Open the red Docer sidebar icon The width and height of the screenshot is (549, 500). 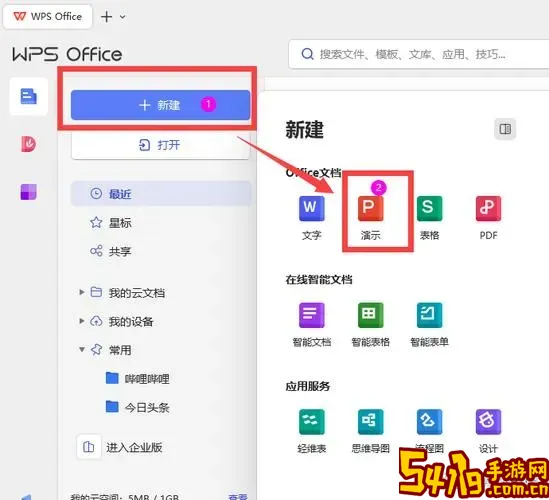tap(28, 144)
